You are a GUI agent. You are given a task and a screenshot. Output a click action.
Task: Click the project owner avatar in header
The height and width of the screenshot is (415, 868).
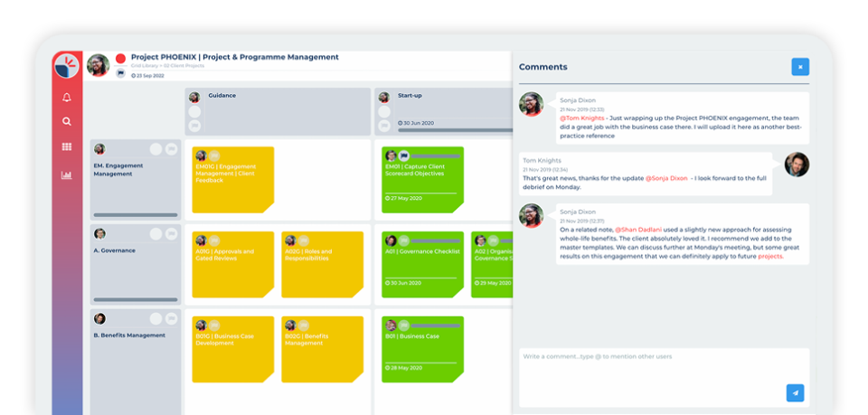coord(99,65)
